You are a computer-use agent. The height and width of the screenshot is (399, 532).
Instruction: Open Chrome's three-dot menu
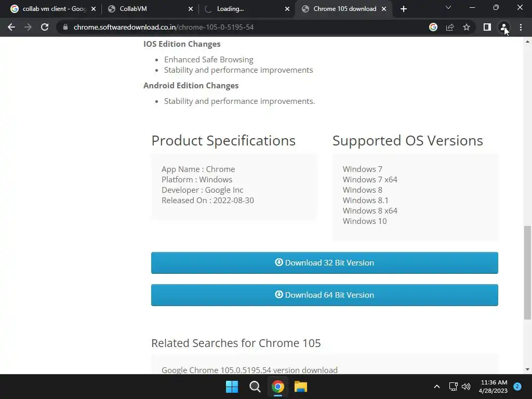521,27
